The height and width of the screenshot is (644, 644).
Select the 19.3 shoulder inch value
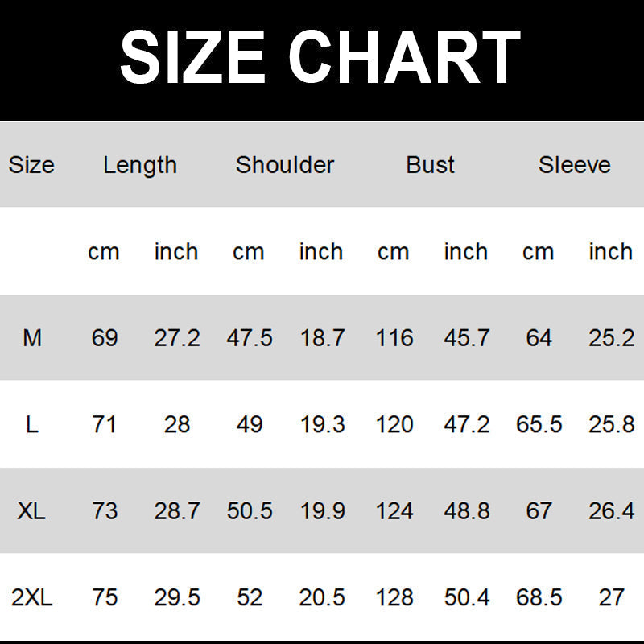pyautogui.click(x=322, y=424)
